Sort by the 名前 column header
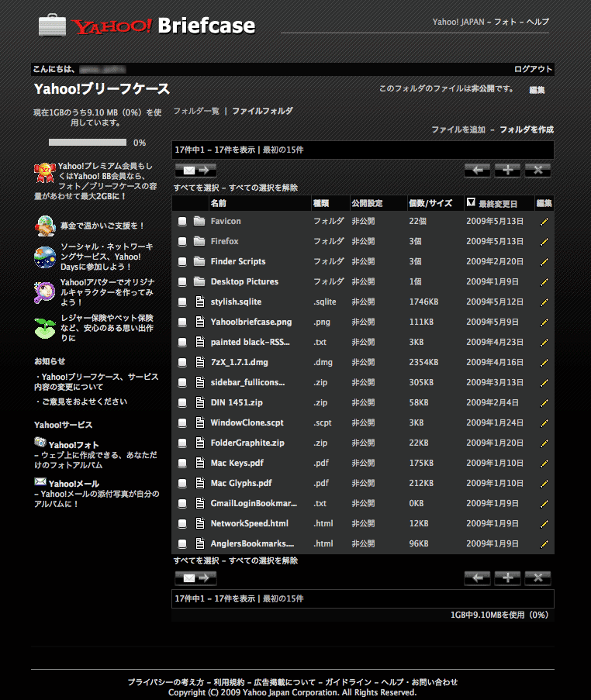This screenshot has width=591, height=700. (x=219, y=204)
